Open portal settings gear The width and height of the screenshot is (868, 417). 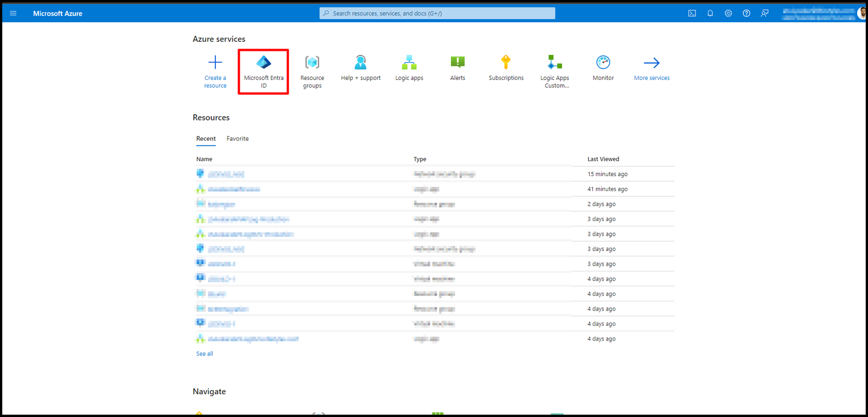click(728, 13)
